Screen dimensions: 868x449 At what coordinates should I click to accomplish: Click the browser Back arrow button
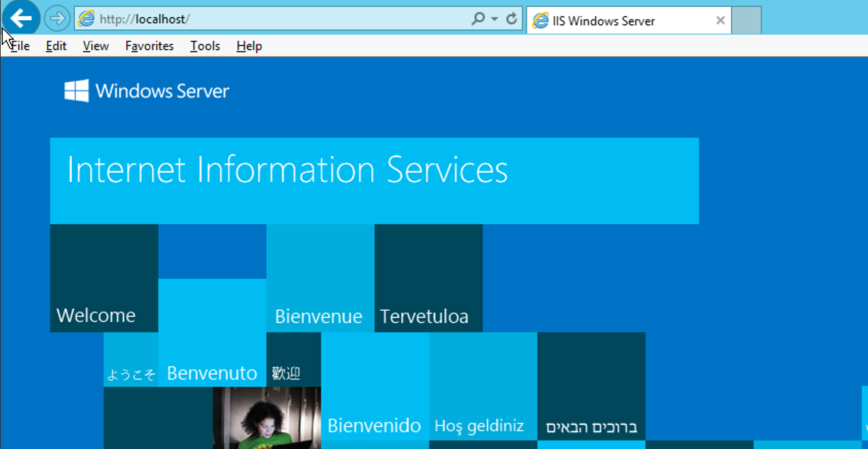(21, 19)
